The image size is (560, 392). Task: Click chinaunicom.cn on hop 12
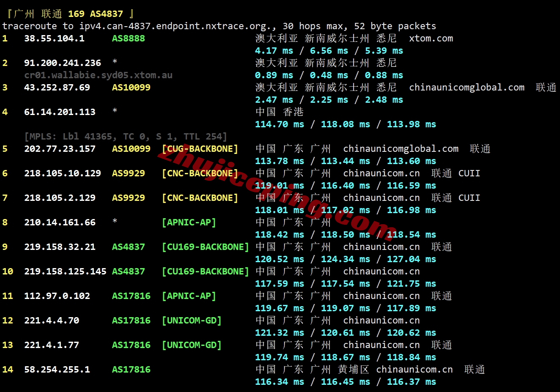[x=382, y=321]
